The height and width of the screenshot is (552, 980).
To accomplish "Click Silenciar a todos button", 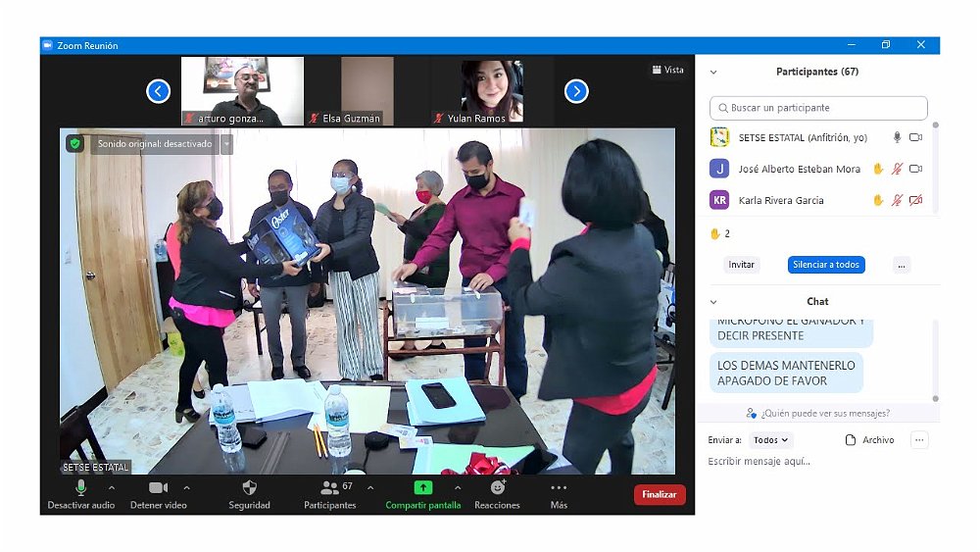I will click(825, 265).
